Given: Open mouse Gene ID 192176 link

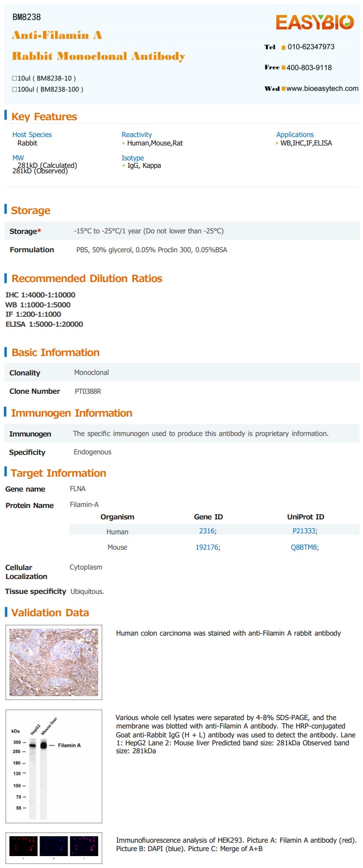Looking at the screenshot, I should tap(208, 547).
